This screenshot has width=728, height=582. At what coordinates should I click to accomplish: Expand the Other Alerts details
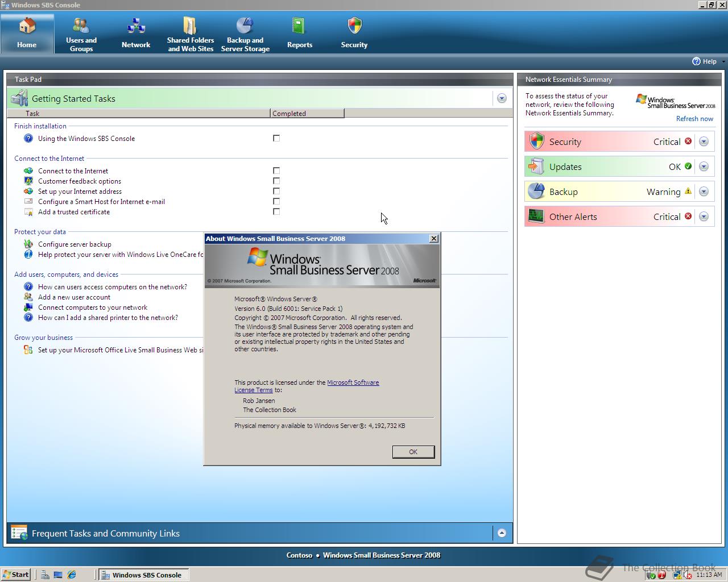tap(704, 217)
